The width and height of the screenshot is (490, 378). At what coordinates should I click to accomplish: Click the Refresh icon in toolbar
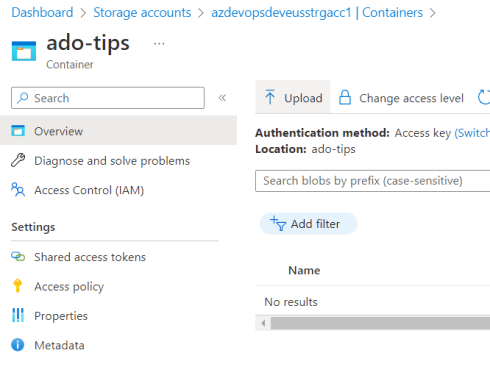pos(484,97)
